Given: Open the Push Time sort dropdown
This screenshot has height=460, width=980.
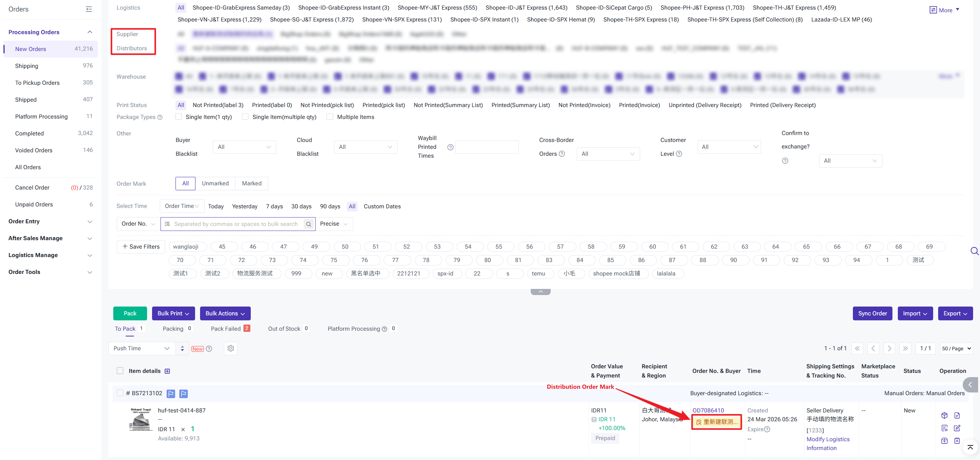Looking at the screenshot, I should (142, 348).
